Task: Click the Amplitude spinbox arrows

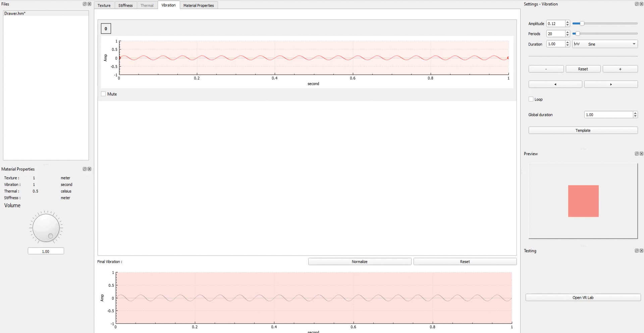Action: (568, 24)
